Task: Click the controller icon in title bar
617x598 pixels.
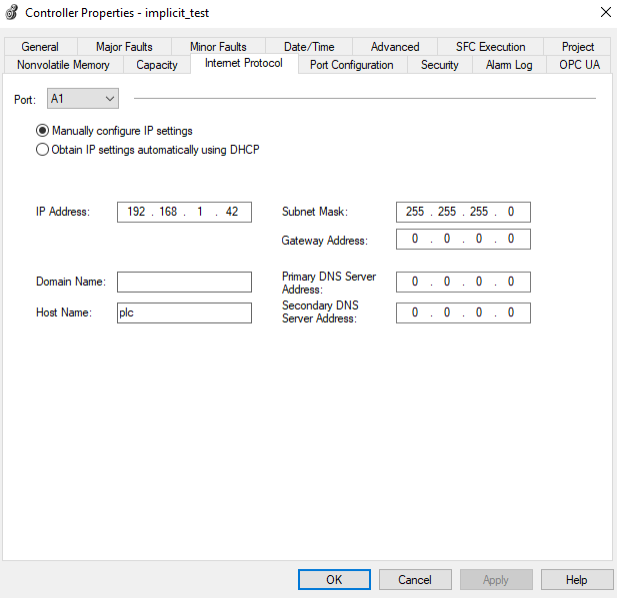Action: (x=11, y=13)
